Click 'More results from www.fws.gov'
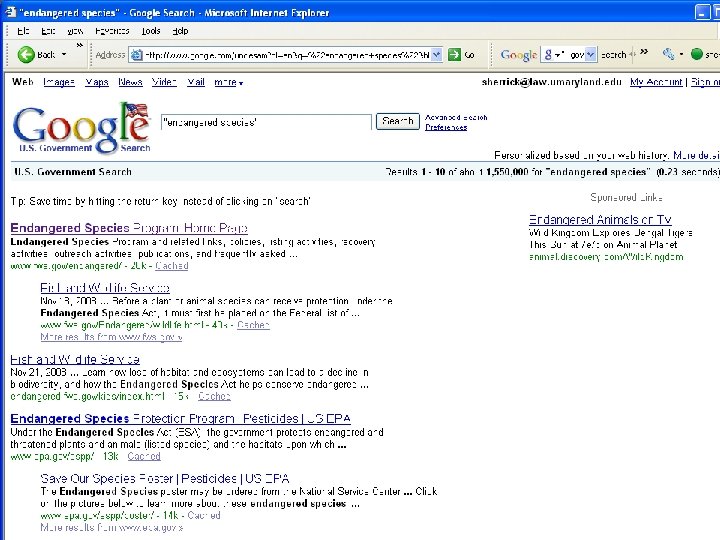720x540 pixels. [111, 337]
